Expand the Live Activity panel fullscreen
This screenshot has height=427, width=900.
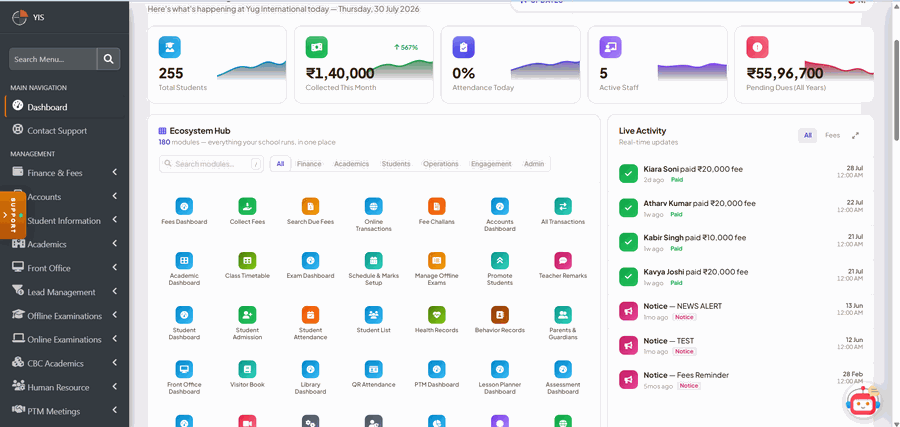point(855,135)
